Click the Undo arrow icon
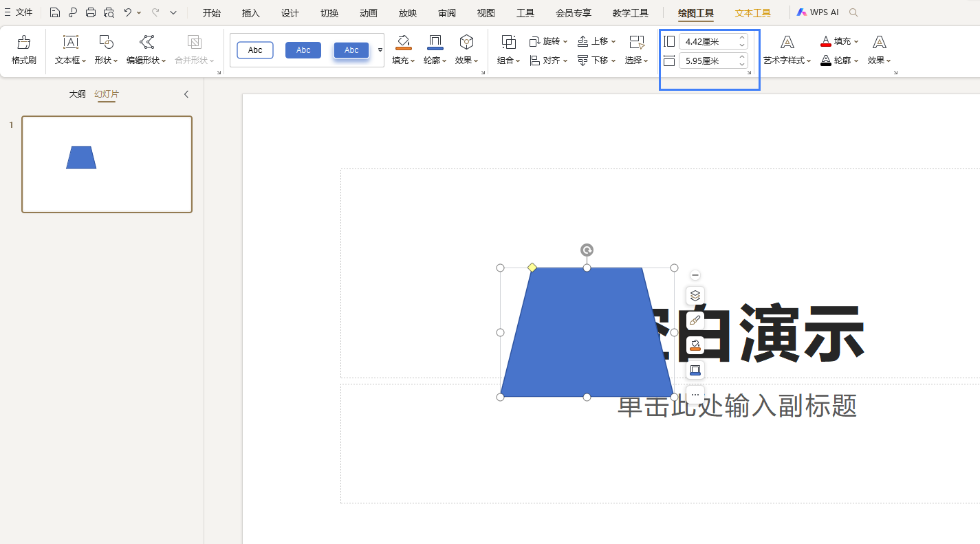980x544 pixels. [128, 12]
